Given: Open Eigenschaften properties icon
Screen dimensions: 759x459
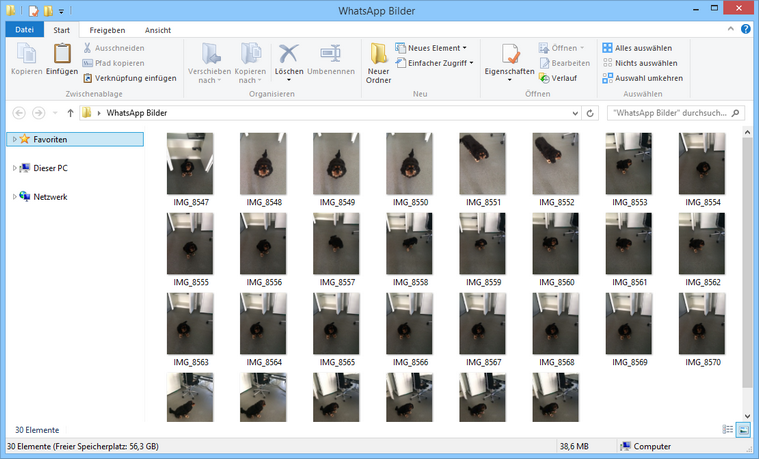Looking at the screenshot, I should (509, 59).
